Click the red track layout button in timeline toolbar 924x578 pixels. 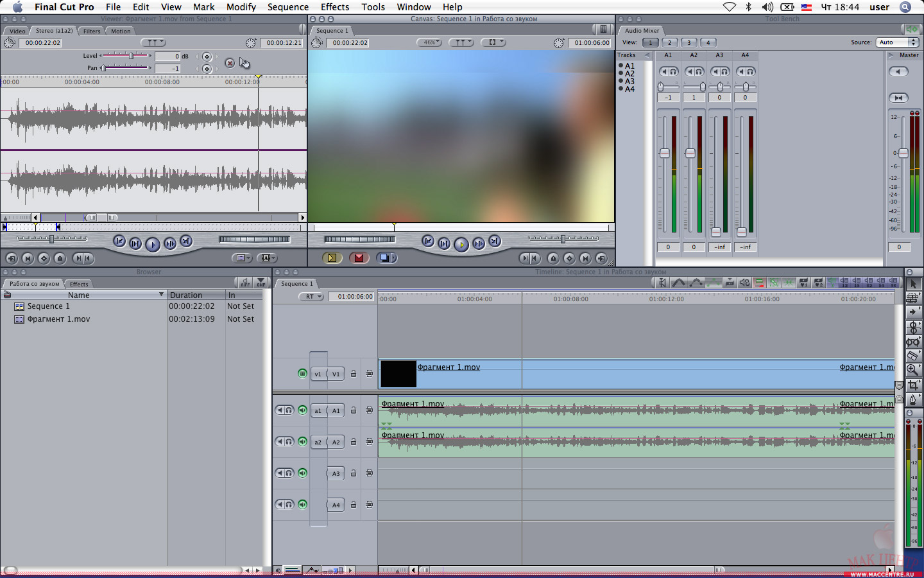click(x=759, y=283)
